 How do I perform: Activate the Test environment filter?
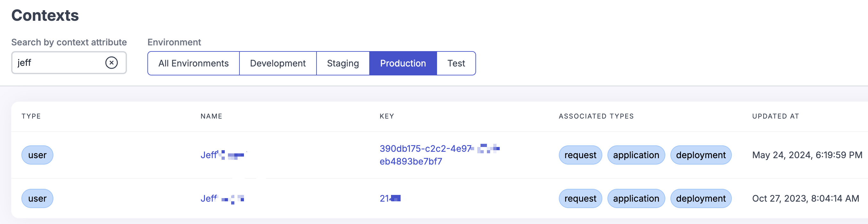pyautogui.click(x=456, y=63)
